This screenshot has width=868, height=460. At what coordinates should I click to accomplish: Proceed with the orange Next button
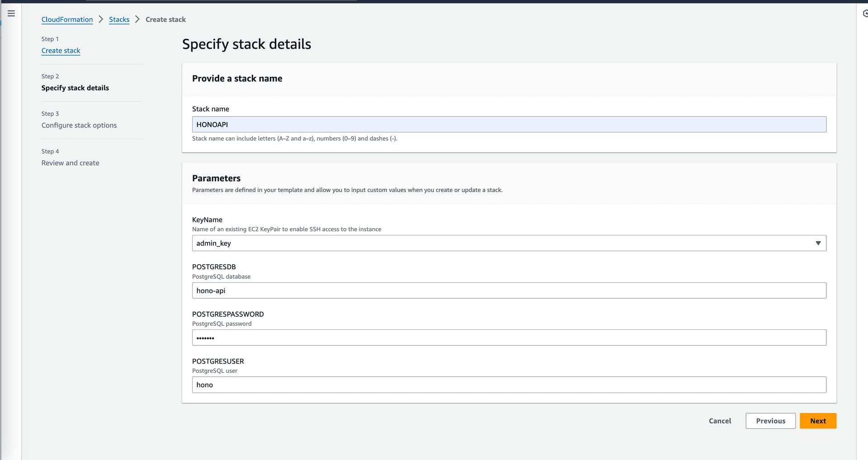pos(818,421)
